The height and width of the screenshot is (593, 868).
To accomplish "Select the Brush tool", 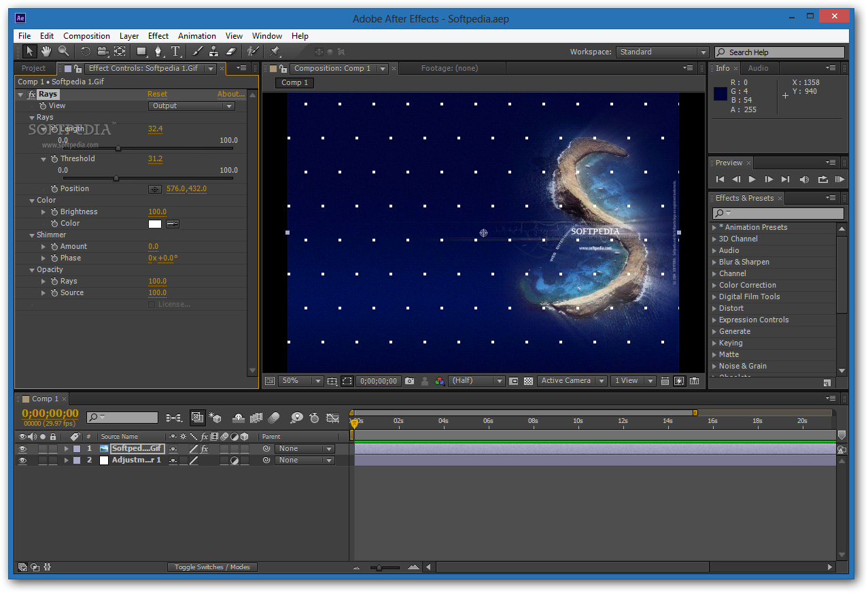I will click(198, 51).
